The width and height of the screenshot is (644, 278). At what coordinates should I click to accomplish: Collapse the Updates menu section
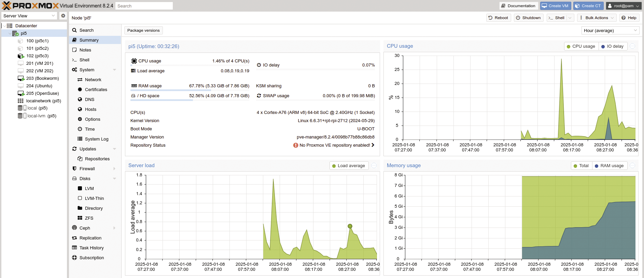114,149
